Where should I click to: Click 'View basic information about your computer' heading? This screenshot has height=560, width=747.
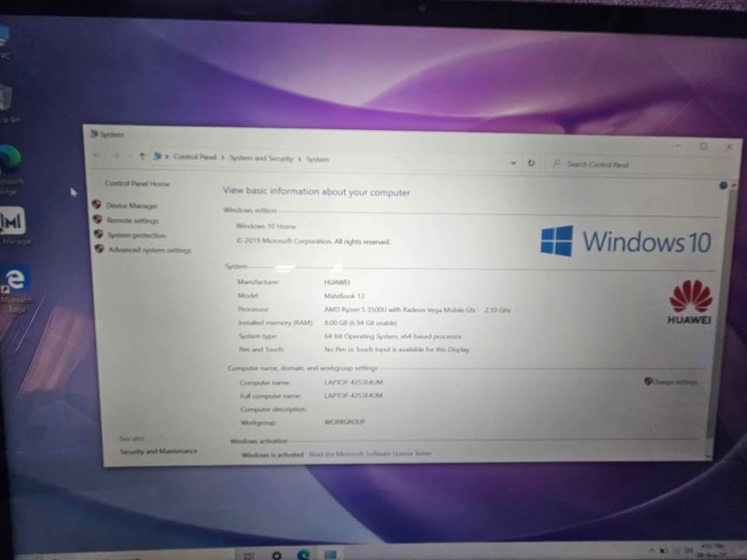[x=317, y=191]
